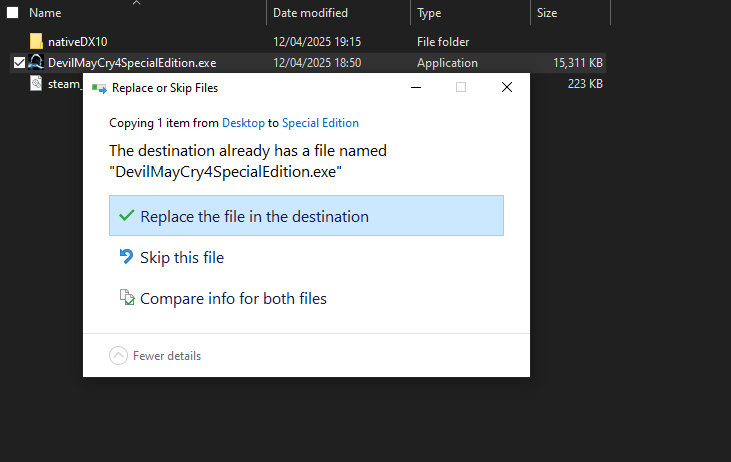Viewport: 731px width, 462px height.
Task: Uncheck the DevilMayCry4SpecialEdition.exe row checkbox
Action: (x=19, y=63)
